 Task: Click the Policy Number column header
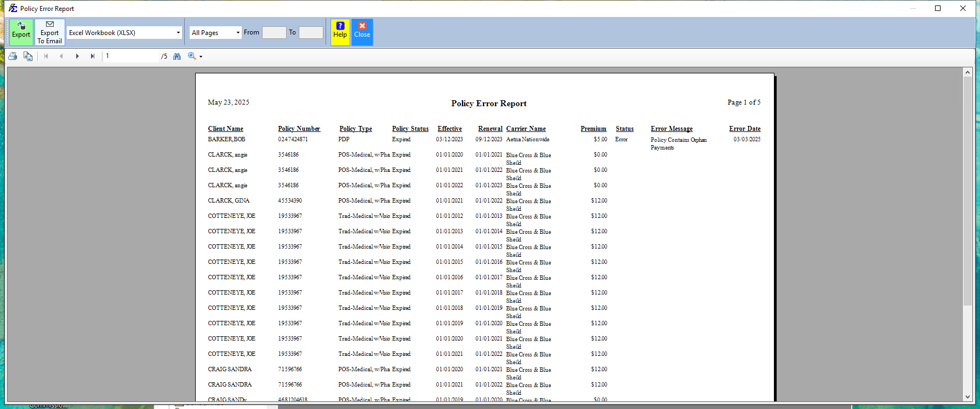coord(299,129)
